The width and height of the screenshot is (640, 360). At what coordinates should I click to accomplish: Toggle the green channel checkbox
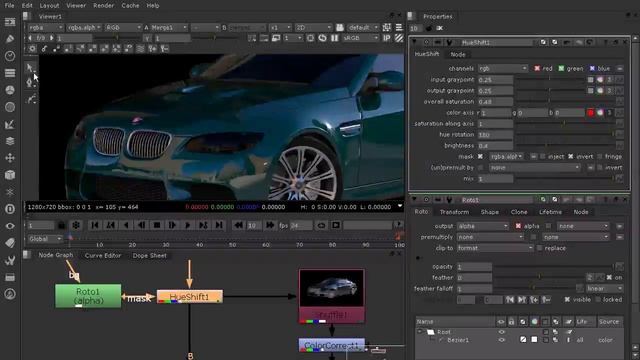(x=561, y=69)
